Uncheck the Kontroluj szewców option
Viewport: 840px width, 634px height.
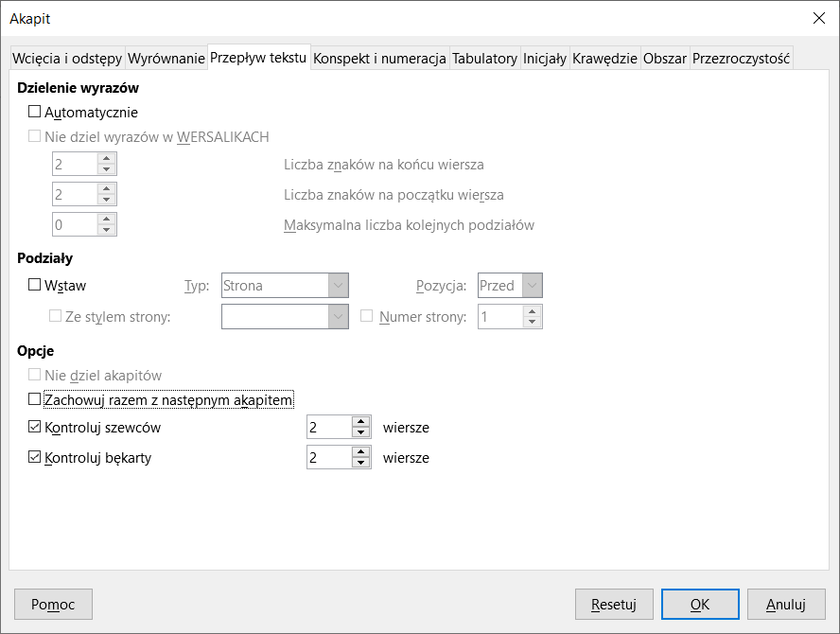point(35,428)
